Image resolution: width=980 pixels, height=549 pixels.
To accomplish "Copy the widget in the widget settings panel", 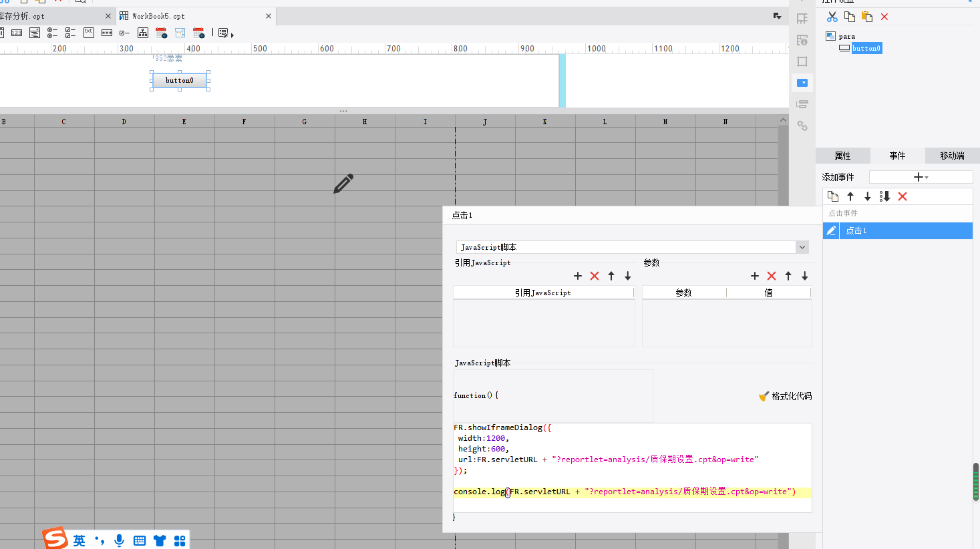I will (850, 17).
